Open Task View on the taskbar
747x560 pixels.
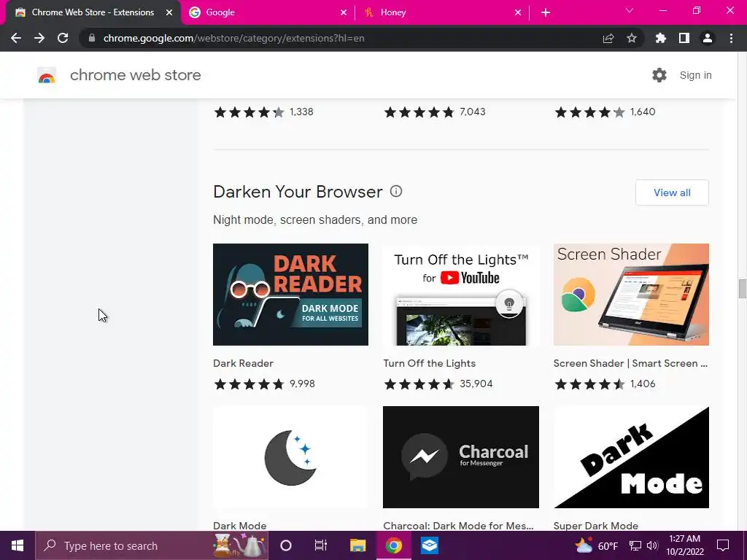pyautogui.click(x=321, y=545)
